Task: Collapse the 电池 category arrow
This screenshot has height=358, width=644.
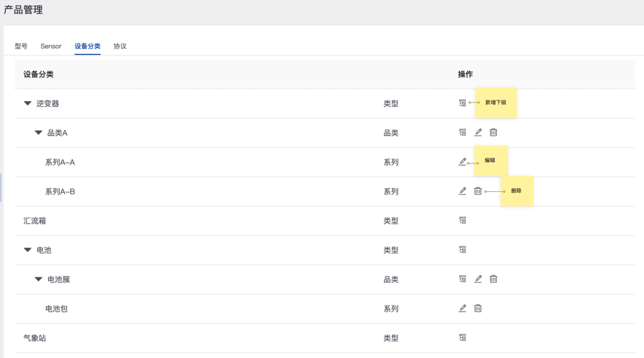Action: click(28, 250)
